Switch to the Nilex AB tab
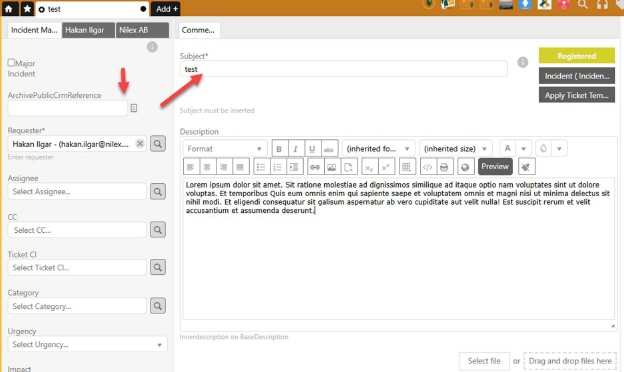 tap(142, 30)
